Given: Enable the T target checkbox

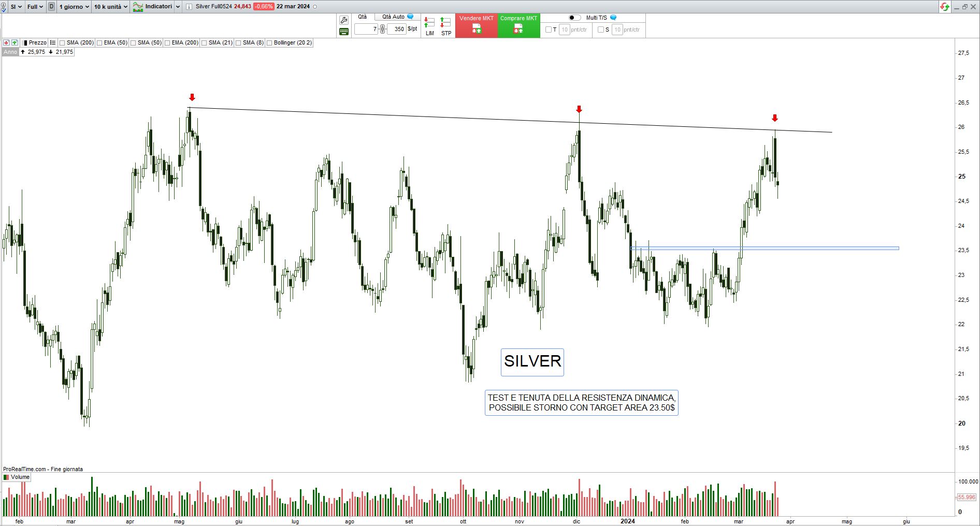Looking at the screenshot, I should pos(549,30).
